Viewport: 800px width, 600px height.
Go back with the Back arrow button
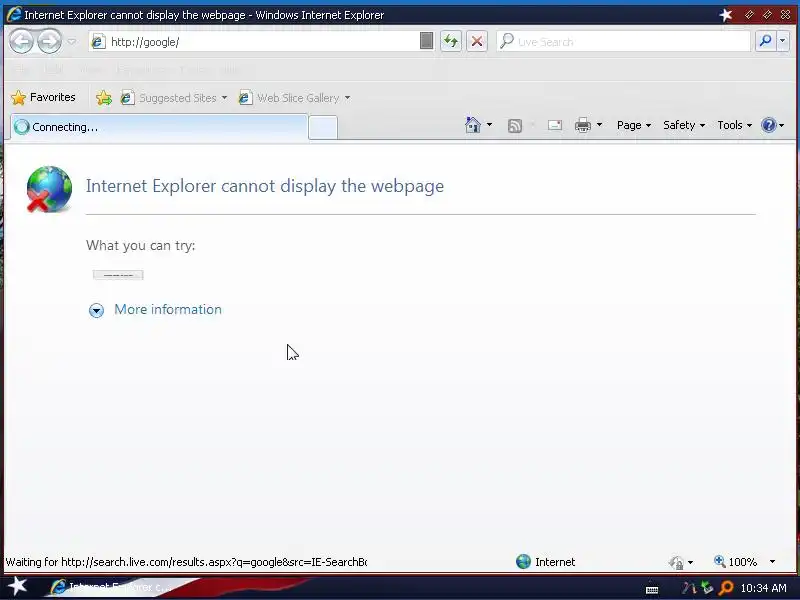click(21, 42)
